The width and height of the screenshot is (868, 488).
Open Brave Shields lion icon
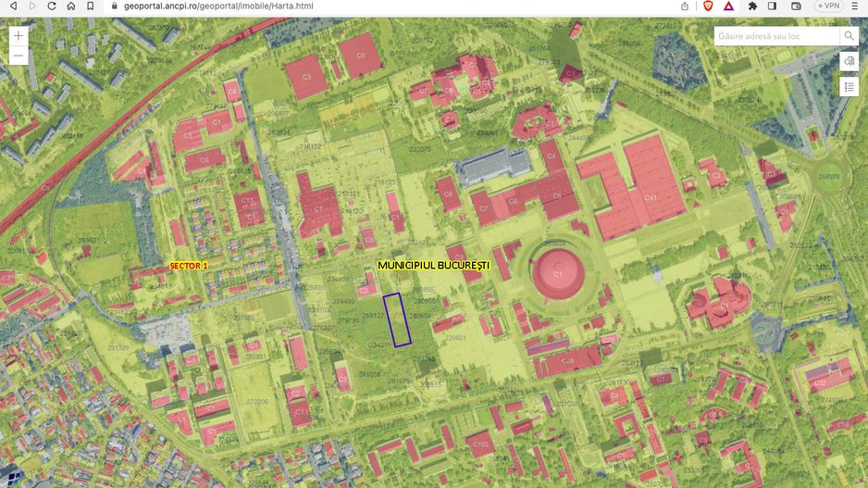coord(708,6)
